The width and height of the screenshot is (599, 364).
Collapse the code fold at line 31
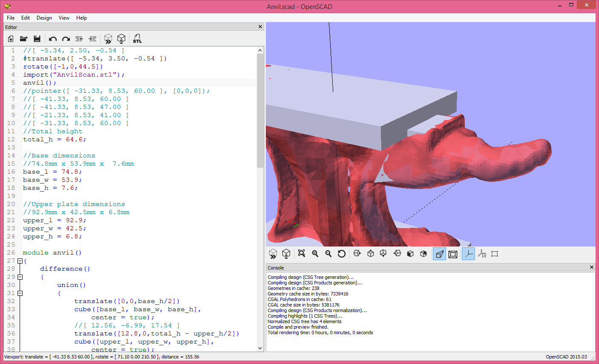[20, 293]
